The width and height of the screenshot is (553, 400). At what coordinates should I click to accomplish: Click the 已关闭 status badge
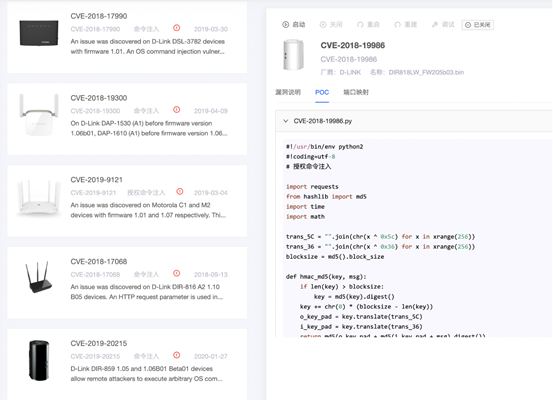tap(478, 25)
